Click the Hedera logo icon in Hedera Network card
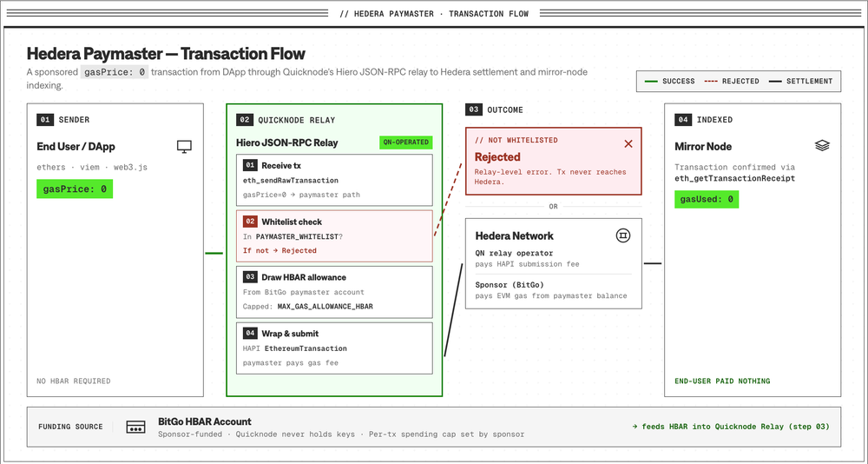868x464 pixels. click(623, 235)
